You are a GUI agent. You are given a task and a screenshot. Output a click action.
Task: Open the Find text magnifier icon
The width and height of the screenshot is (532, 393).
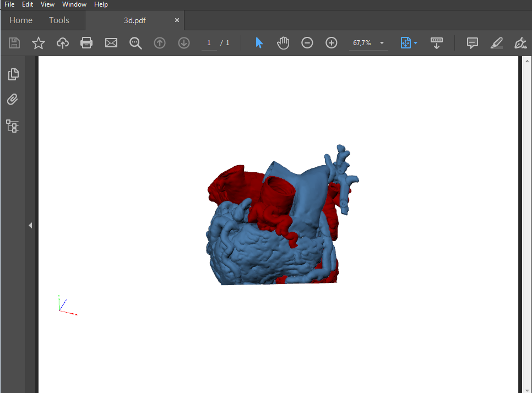135,43
